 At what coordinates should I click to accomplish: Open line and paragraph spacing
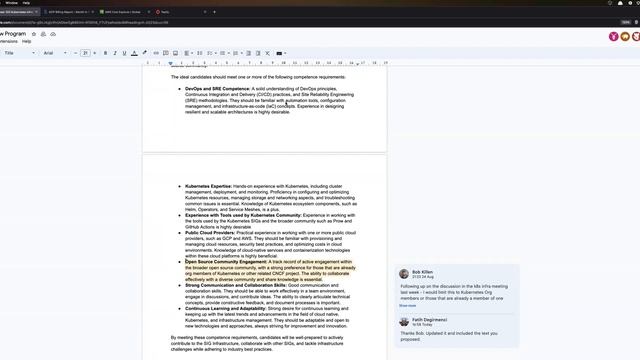(x=200, y=53)
